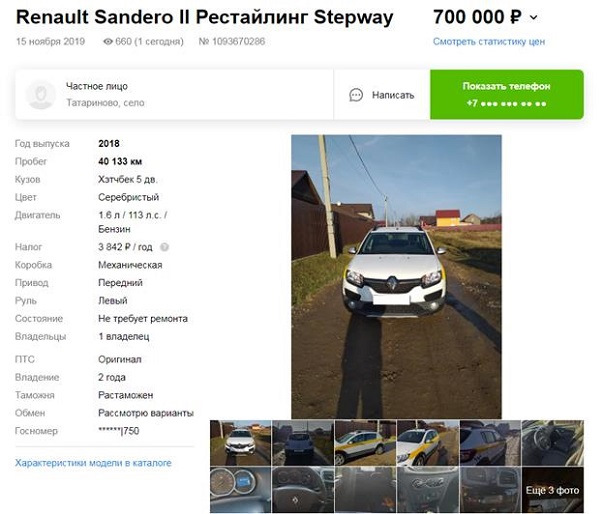The width and height of the screenshot is (603, 514).
Task: Select the steering wheel thumbnail
Action: pyautogui.click(x=303, y=490)
